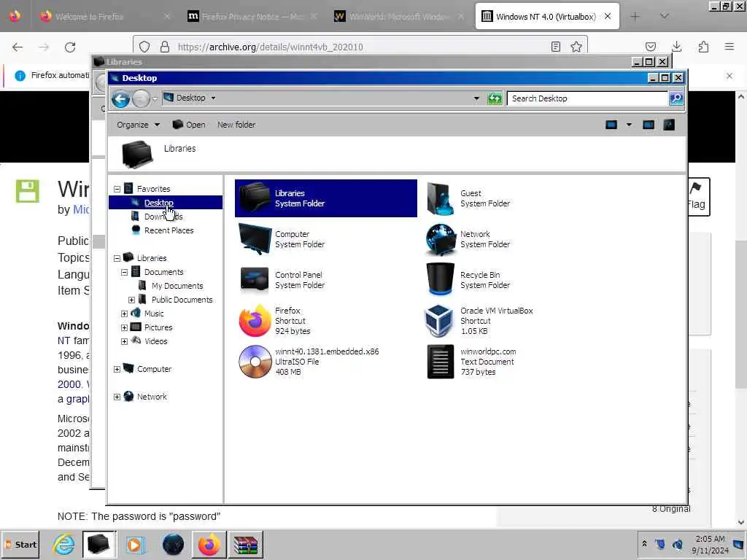This screenshot has height=560, width=747.
Task: Select winworldpc.com text document icon
Action: (440, 362)
